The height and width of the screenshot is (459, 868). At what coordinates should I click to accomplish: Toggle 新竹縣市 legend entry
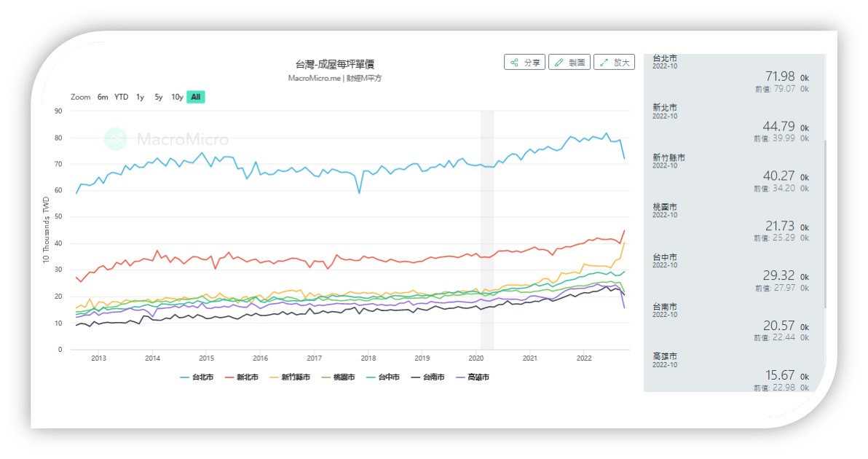click(x=293, y=377)
